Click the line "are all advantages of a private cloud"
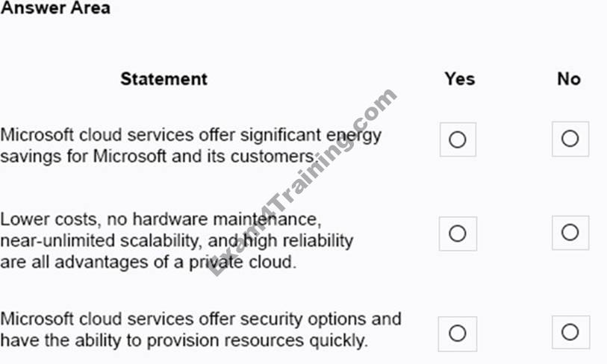This screenshot has width=607, height=364. [148, 263]
